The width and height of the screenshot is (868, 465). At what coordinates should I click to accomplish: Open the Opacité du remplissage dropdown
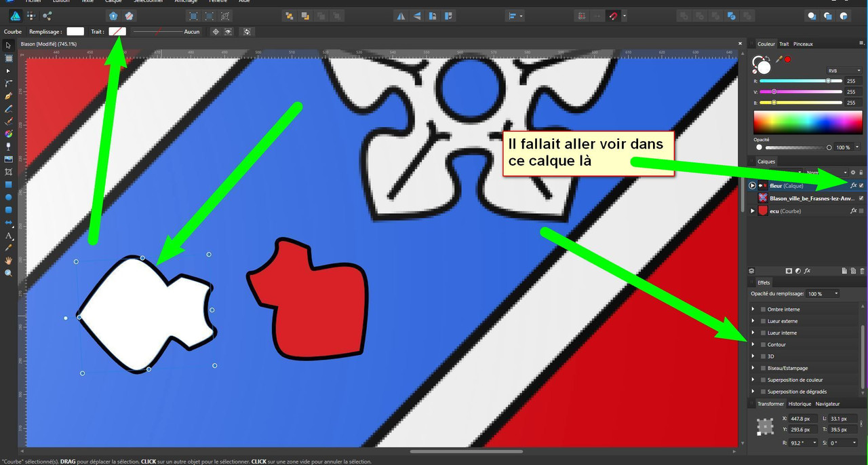823,294
